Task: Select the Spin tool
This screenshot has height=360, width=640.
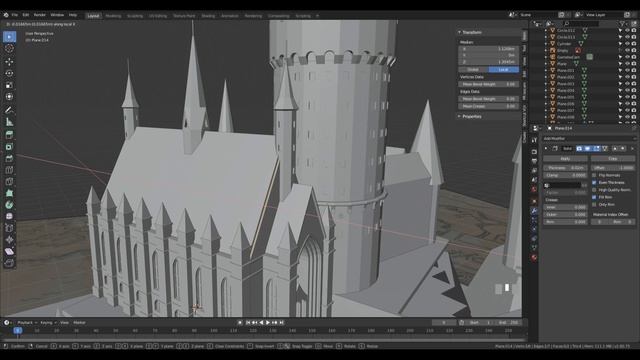Action: click(x=9, y=205)
